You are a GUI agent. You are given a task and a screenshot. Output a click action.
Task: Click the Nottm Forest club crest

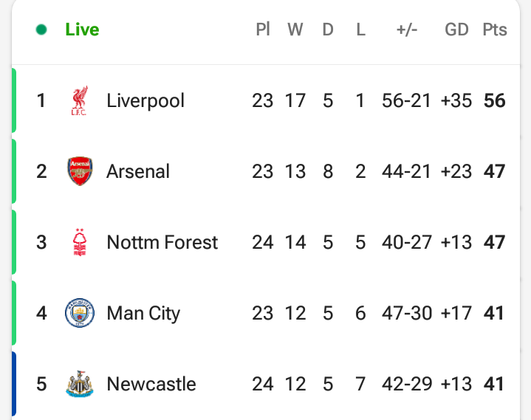click(x=80, y=242)
